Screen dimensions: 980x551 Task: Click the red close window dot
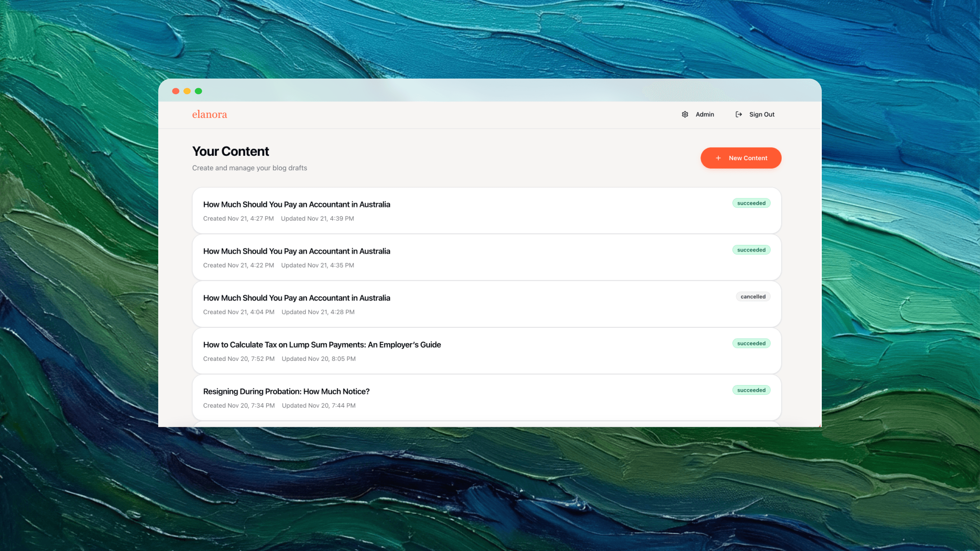[176, 91]
